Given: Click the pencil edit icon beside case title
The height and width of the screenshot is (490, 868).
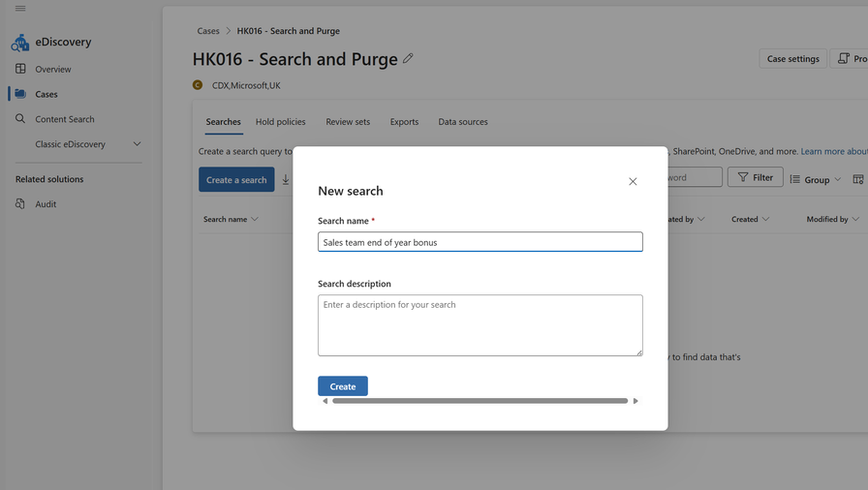Looking at the screenshot, I should [408, 58].
